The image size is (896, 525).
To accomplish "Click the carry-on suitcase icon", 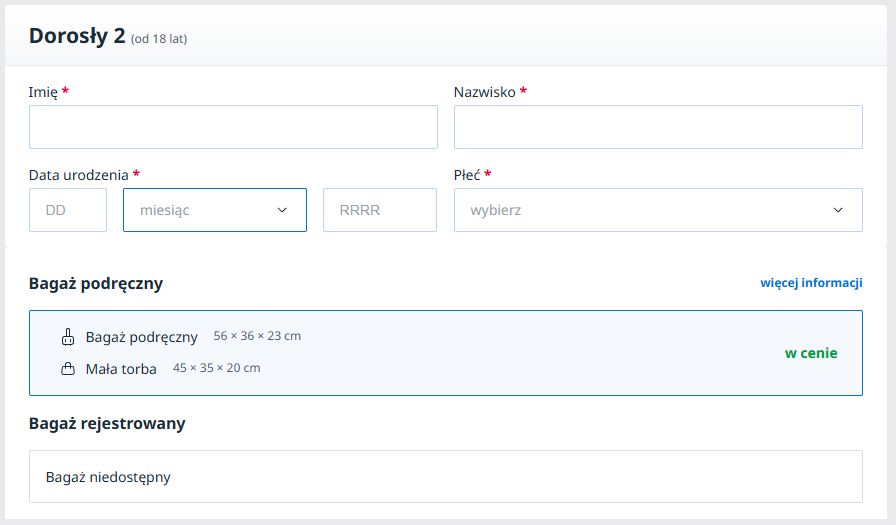I will 68,337.
